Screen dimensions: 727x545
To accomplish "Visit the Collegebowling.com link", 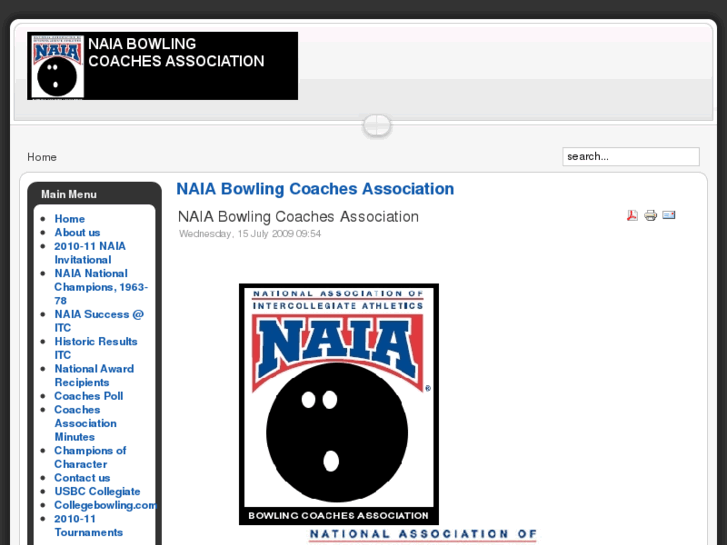I will click(x=105, y=505).
